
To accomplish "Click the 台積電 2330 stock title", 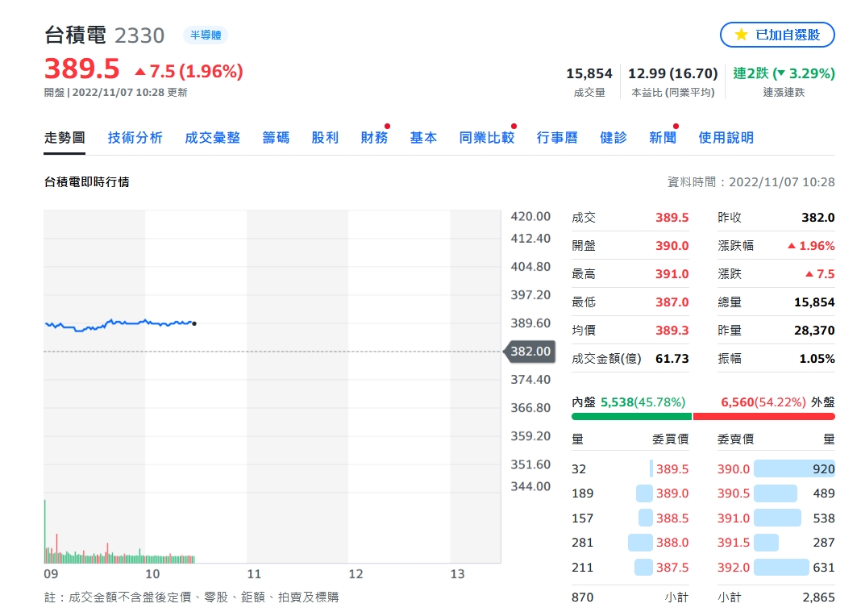I will click(x=104, y=35).
